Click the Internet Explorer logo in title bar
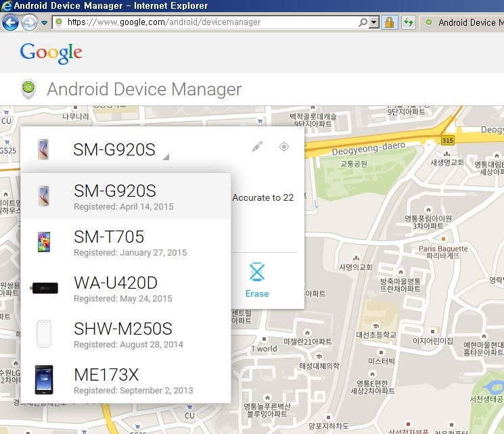This screenshot has width=504, height=434. [x=7, y=6]
